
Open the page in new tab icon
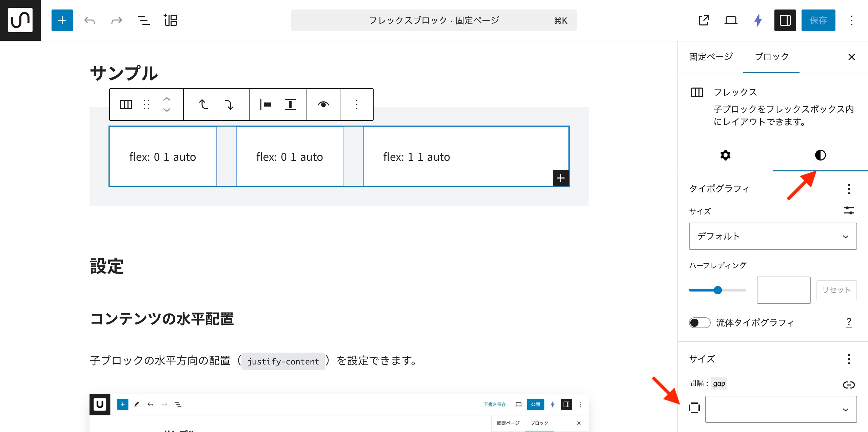[704, 20]
